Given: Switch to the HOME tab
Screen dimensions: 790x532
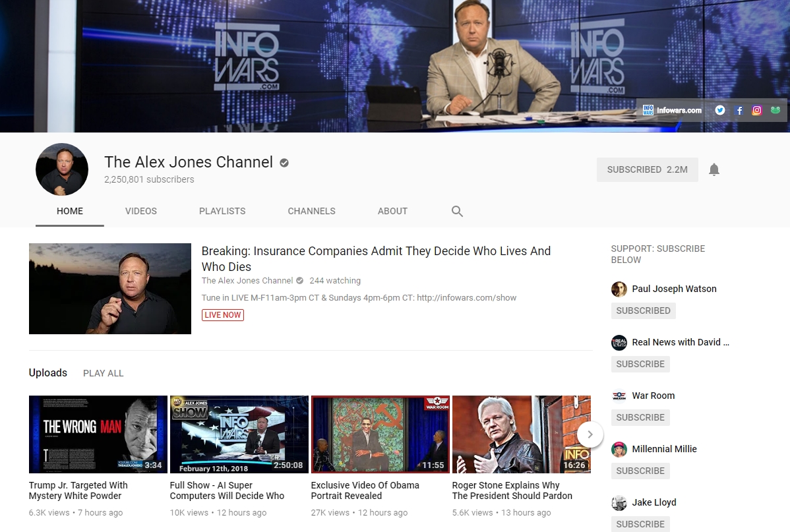Looking at the screenshot, I should [x=69, y=211].
